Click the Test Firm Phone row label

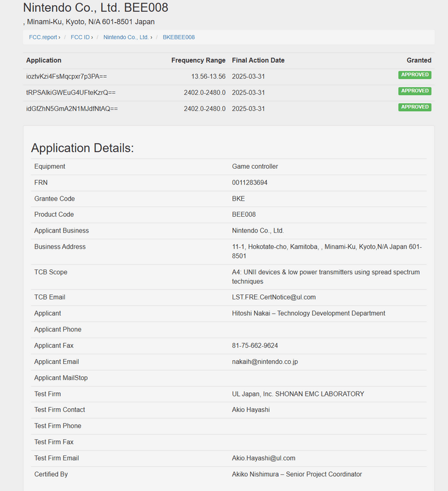pos(58,426)
